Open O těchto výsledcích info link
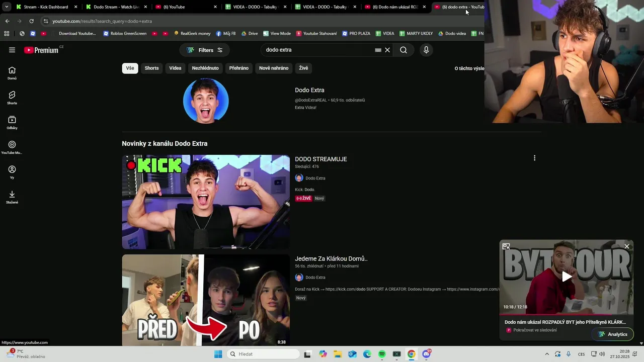The image size is (644, 362). (x=469, y=68)
